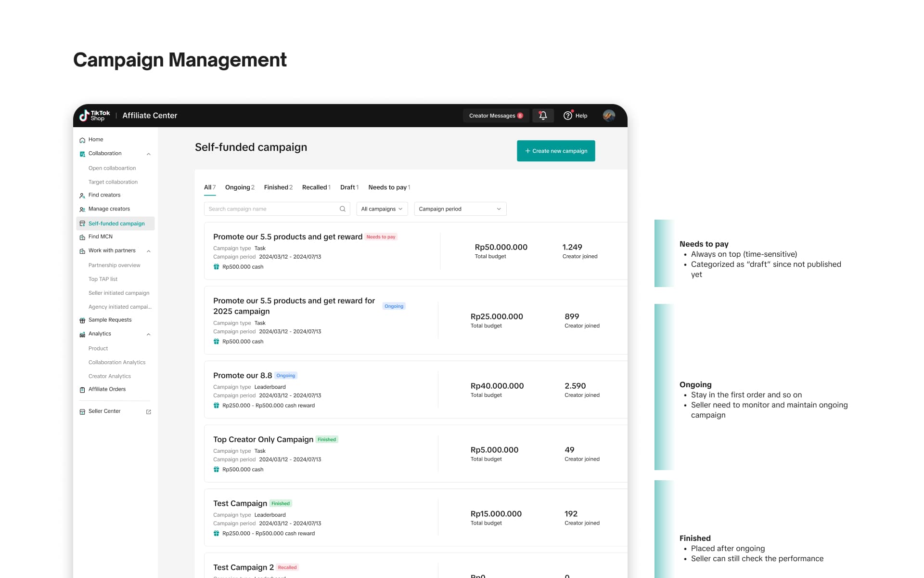Screen dimensions: 924x578
Task: Collapse the Collaboration menu chevron
Action: click(x=149, y=154)
